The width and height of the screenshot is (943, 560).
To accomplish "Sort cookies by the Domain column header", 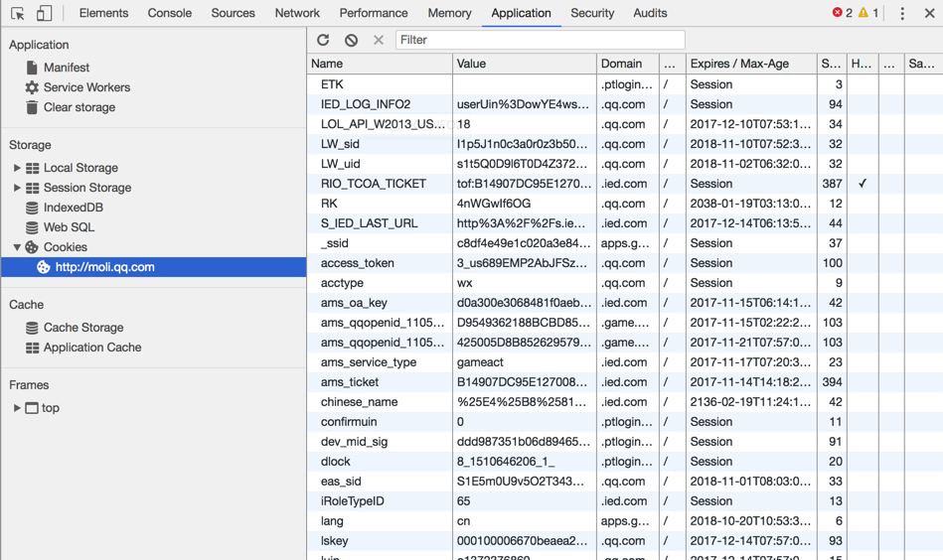I will coord(628,64).
